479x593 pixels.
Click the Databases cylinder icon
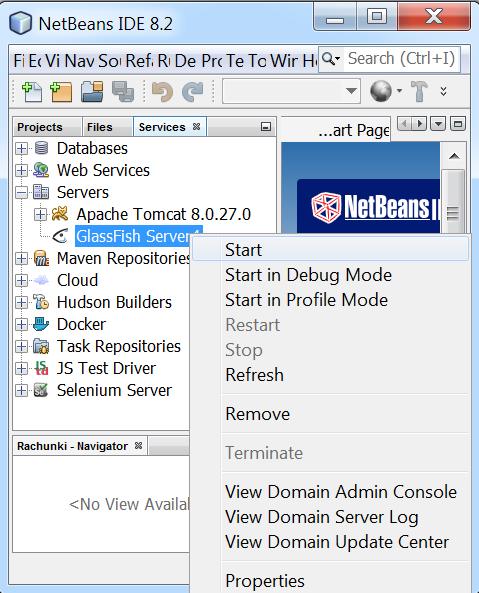tap(41, 148)
